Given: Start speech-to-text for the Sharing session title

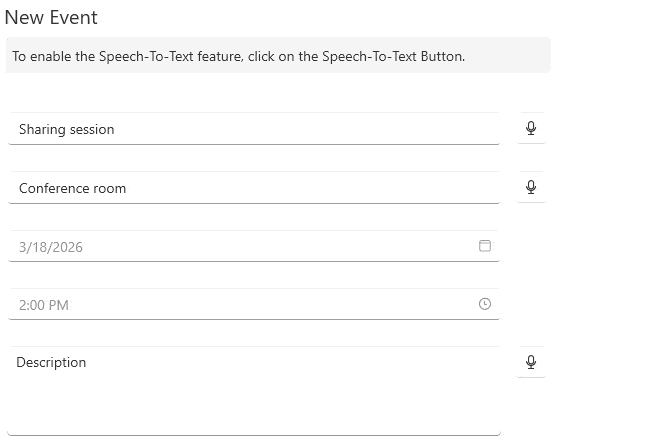Looking at the screenshot, I should [531, 128].
